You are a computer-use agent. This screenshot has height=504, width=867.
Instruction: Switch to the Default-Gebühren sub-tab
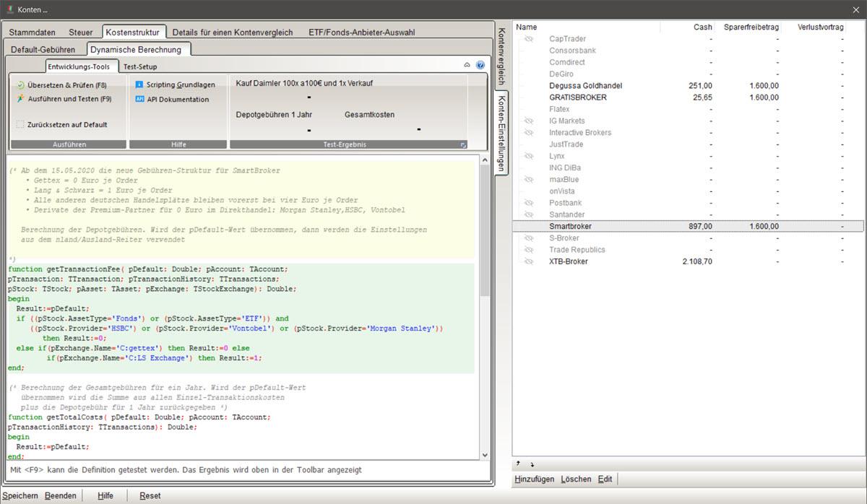click(43, 50)
